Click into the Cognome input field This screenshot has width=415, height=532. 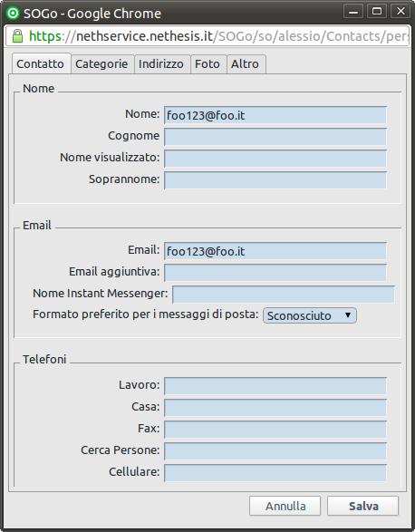275,137
